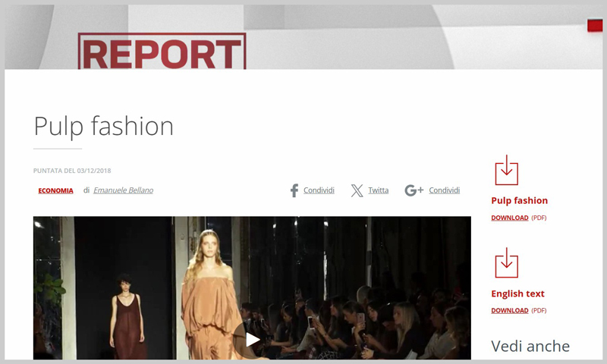
Task: Open the red menu square at top right
Action: click(x=595, y=25)
